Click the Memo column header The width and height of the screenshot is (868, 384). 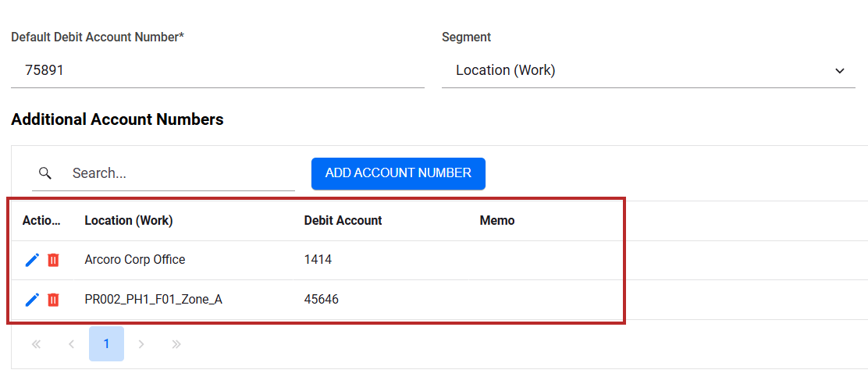pos(497,221)
